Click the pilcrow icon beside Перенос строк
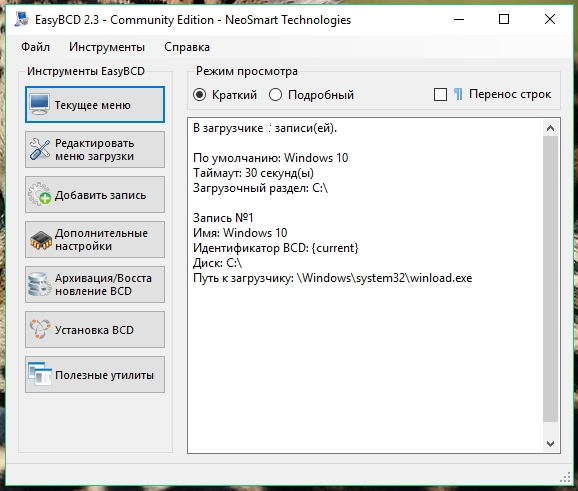578x491 pixels. click(458, 94)
